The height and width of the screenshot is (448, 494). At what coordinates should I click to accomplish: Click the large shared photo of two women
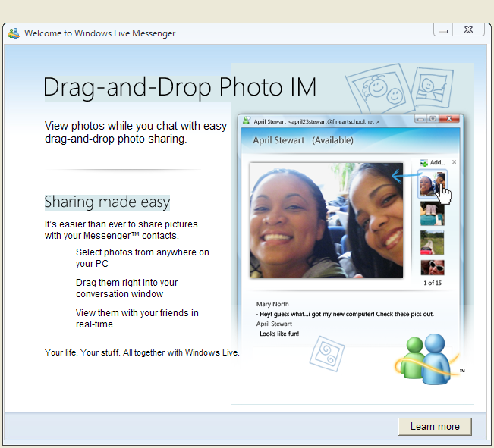[326, 220]
